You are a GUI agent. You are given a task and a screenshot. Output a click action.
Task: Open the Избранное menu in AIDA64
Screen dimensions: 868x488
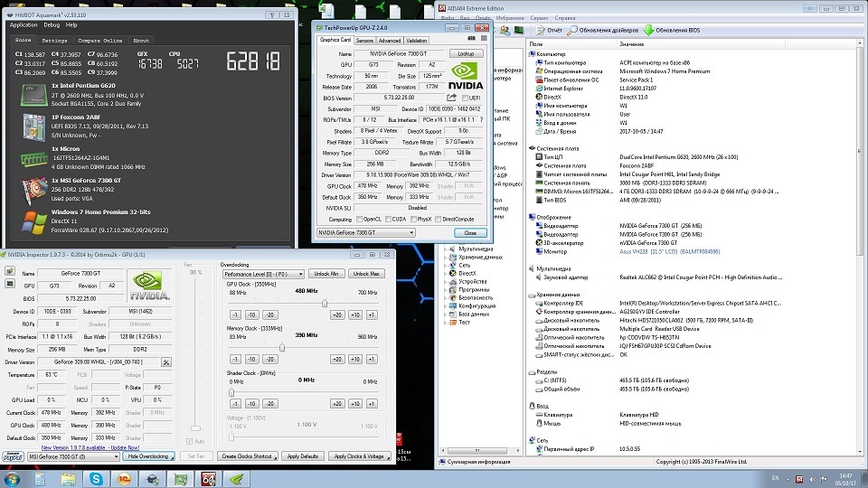coord(510,18)
